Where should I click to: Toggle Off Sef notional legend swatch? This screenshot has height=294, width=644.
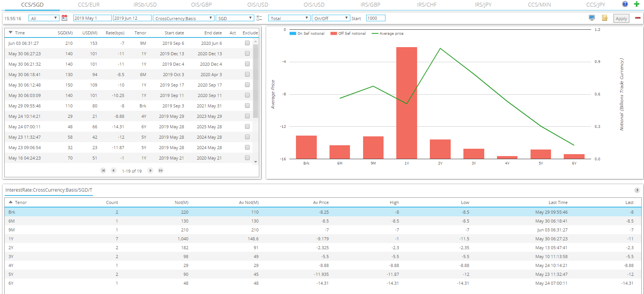pyautogui.click(x=334, y=34)
